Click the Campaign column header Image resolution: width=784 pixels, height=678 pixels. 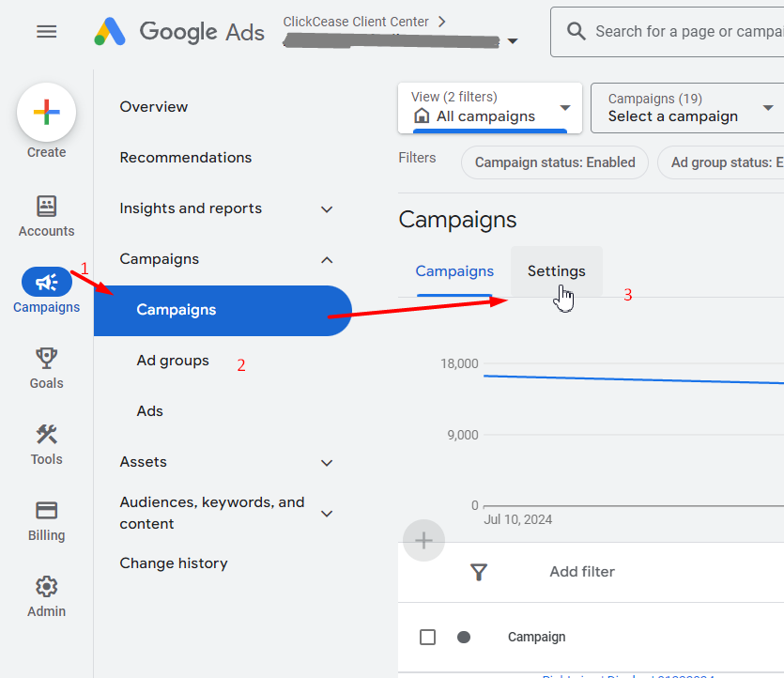536,637
